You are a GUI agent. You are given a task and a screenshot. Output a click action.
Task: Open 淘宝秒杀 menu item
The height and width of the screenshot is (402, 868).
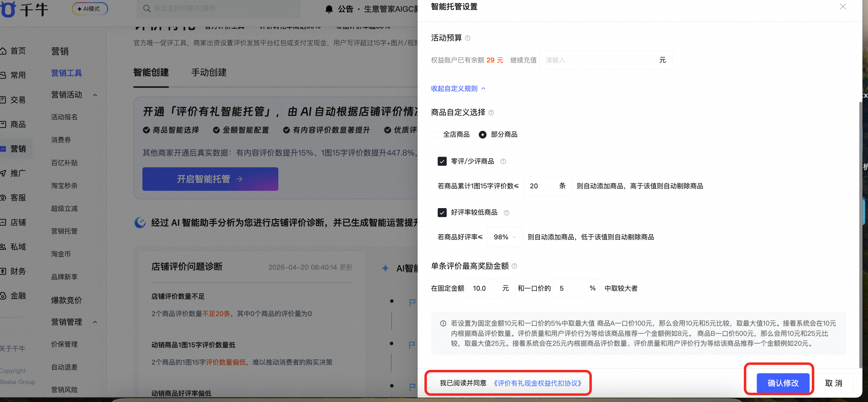(64, 186)
